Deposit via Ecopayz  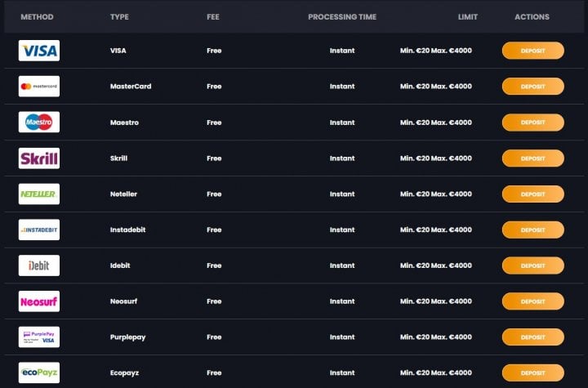(x=532, y=373)
